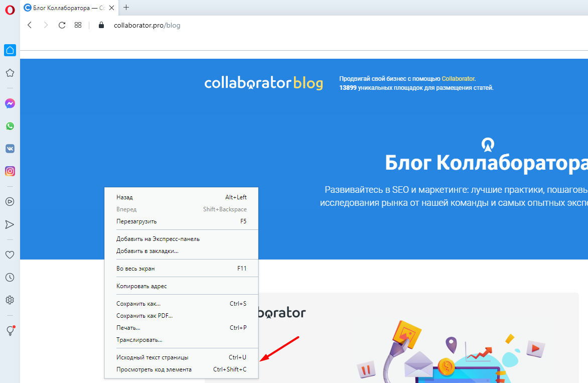
Task: Choose "Добавить в закладки..." menu entry
Action: tap(147, 251)
